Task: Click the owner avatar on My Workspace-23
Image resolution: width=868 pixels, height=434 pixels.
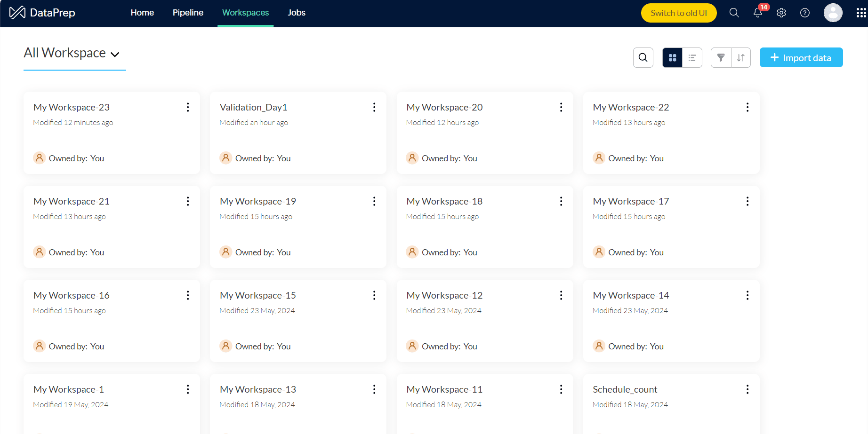Action: (x=40, y=158)
